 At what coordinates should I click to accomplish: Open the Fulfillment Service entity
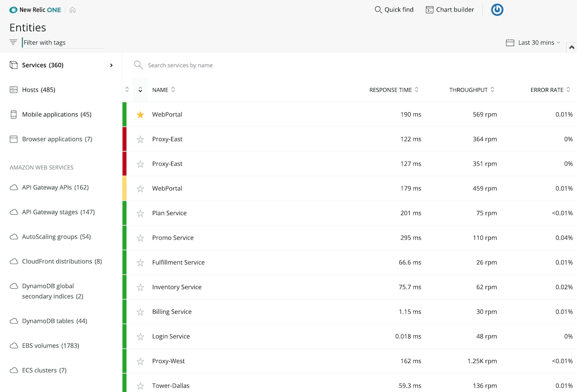pyautogui.click(x=178, y=262)
